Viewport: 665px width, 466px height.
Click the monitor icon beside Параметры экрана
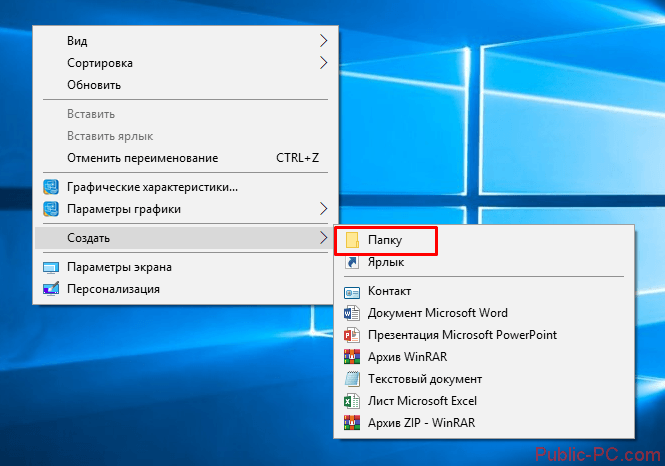pos(51,268)
